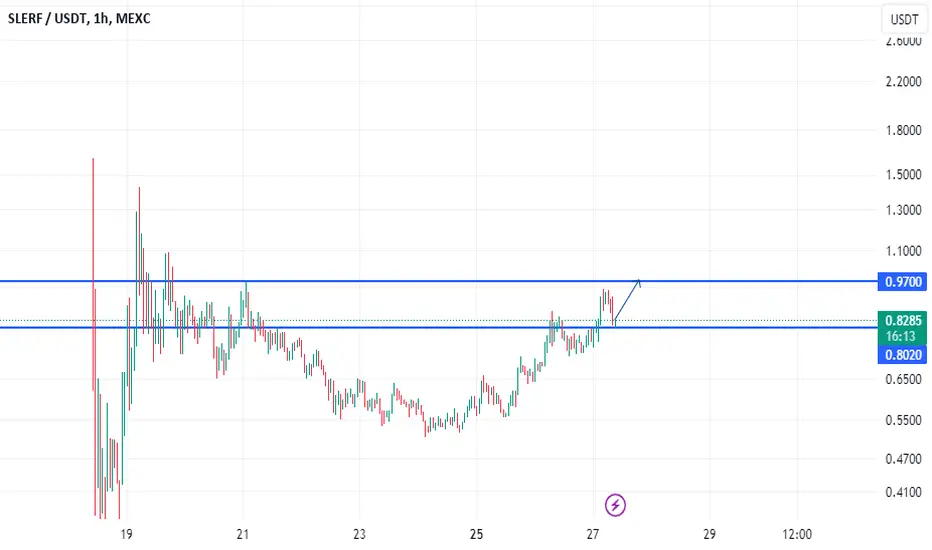This screenshot has height=550, width=932.
Task: Click the 16:13 countdown timer
Action: [x=902, y=337]
